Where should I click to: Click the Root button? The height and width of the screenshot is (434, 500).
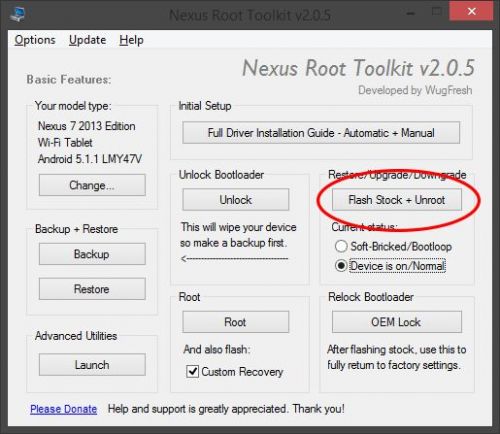coord(235,322)
